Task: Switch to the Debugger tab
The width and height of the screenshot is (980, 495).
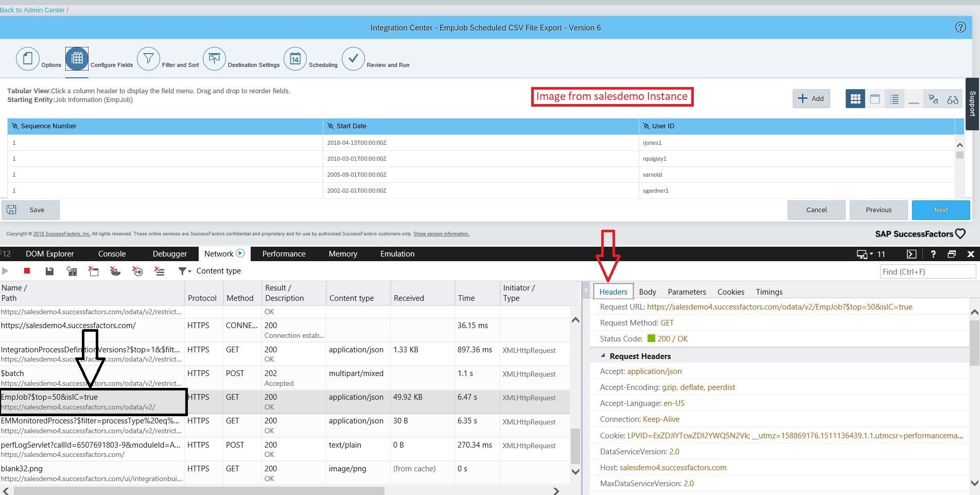Action: [x=170, y=254]
